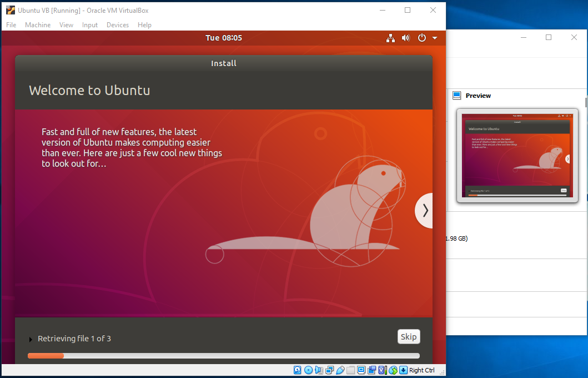Close the background VirtualBox Manager window
588x378 pixels.
pyautogui.click(x=574, y=37)
